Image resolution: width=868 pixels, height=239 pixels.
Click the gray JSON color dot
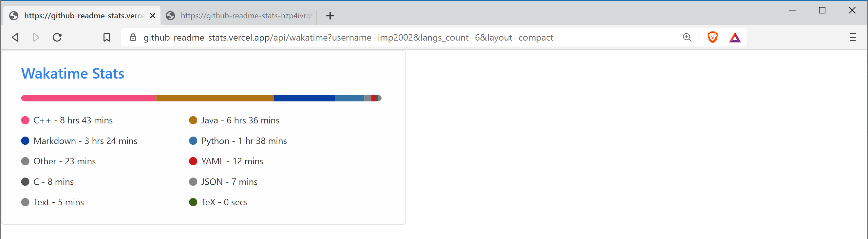[193, 182]
